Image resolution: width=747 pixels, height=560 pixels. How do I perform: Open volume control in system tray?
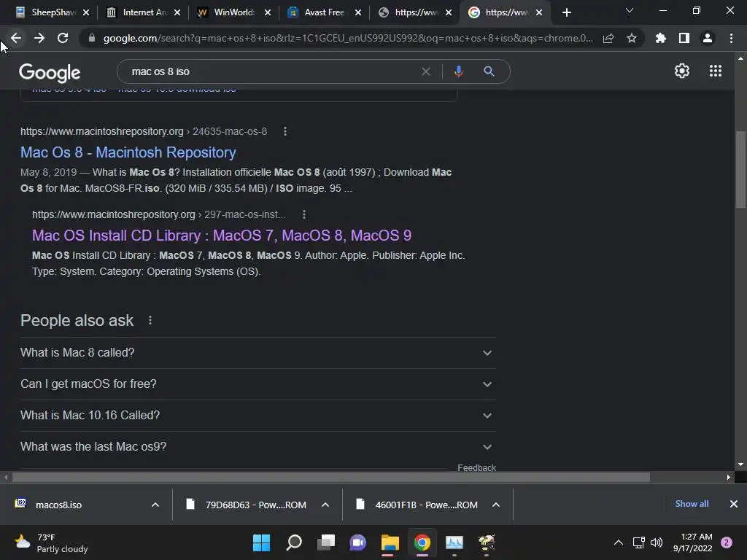click(x=657, y=542)
